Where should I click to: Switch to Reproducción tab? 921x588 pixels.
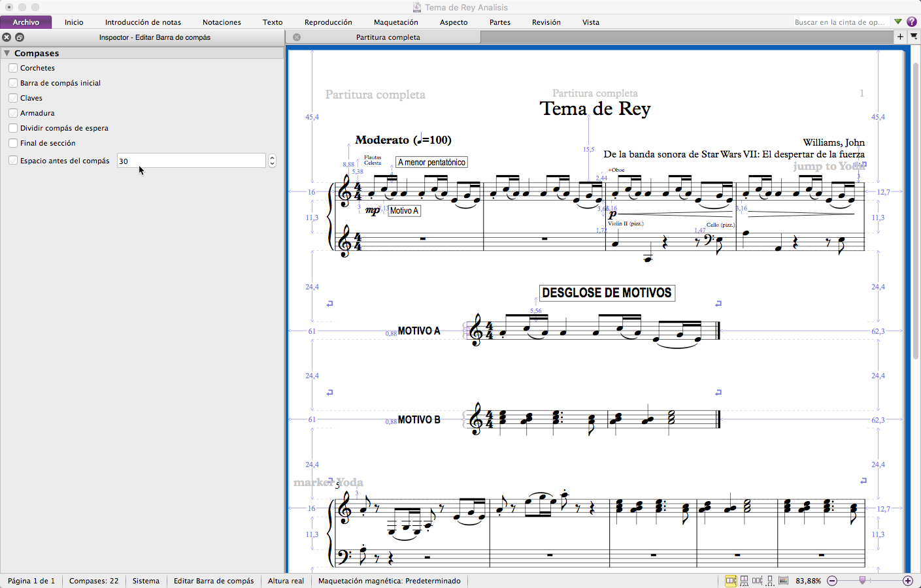[x=328, y=22]
